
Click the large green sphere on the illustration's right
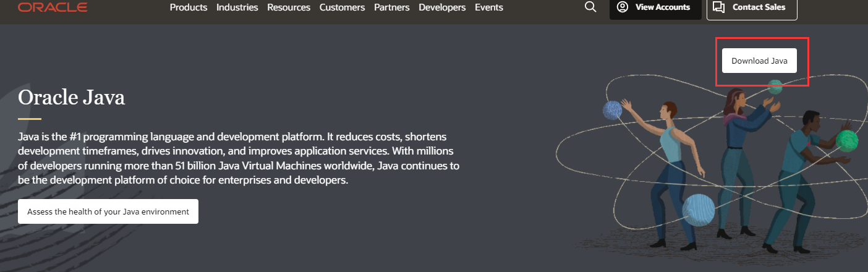click(x=846, y=141)
